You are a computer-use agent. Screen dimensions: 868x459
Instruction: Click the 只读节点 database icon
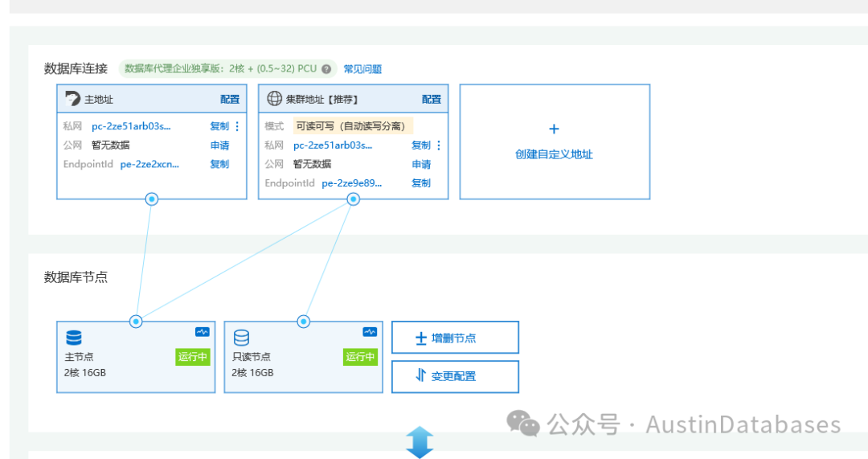click(241, 338)
